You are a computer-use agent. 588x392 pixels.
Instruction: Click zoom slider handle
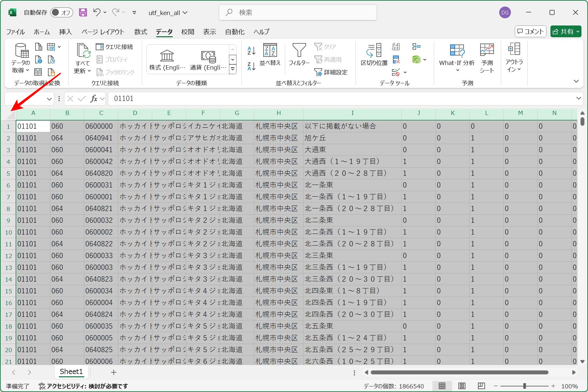(x=524, y=386)
